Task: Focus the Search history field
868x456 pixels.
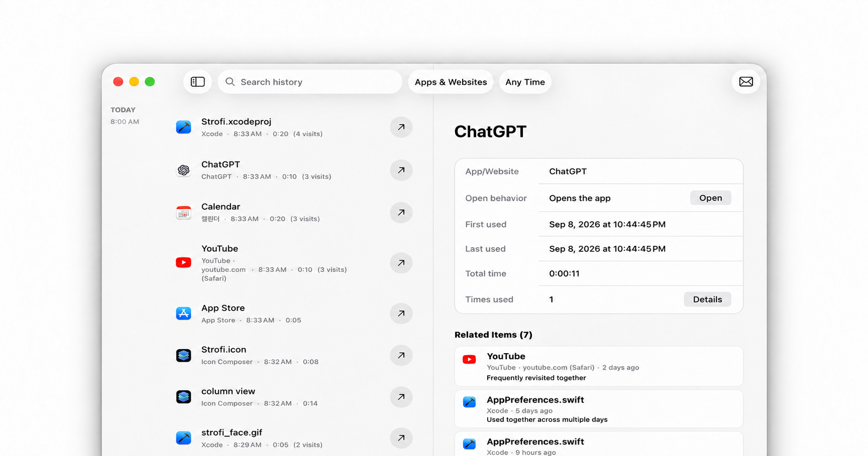Action: (x=310, y=82)
